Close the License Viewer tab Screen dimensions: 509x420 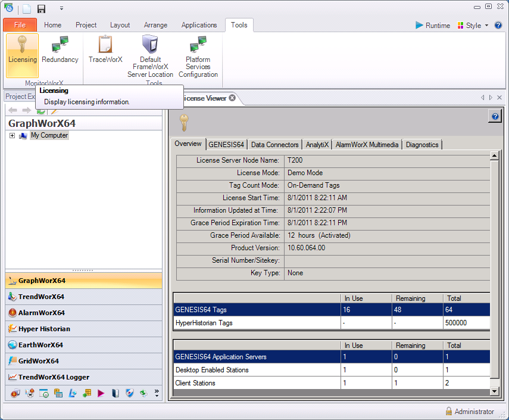(x=232, y=98)
